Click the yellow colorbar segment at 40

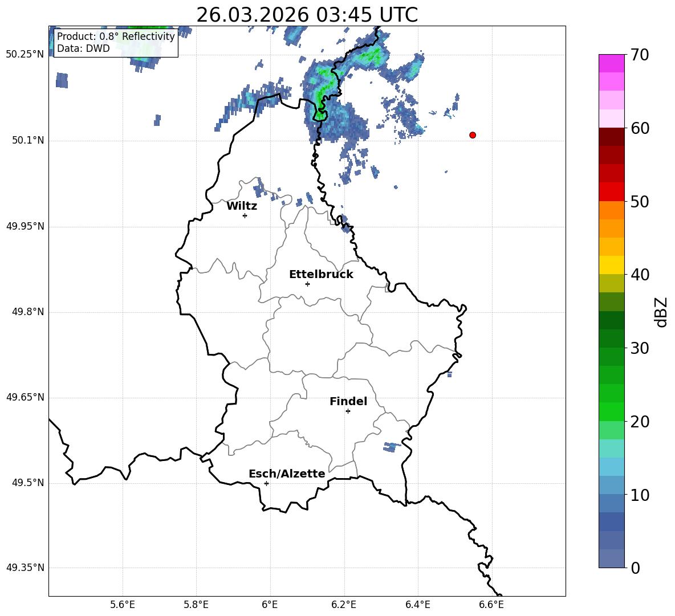click(x=611, y=266)
